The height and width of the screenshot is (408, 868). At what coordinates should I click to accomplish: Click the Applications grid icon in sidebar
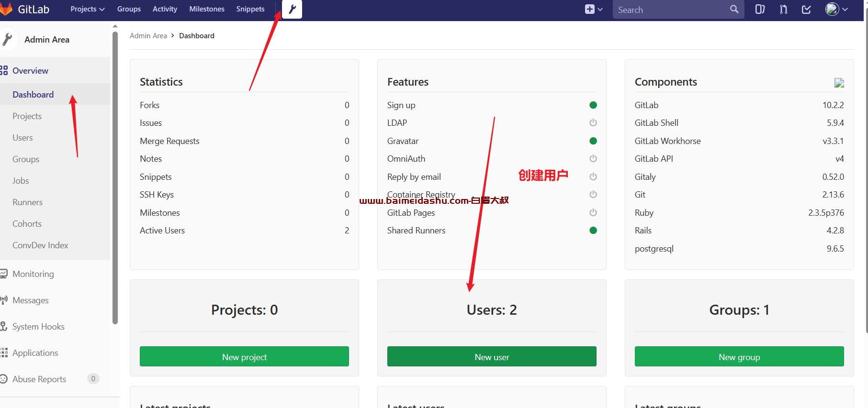pyautogui.click(x=4, y=353)
